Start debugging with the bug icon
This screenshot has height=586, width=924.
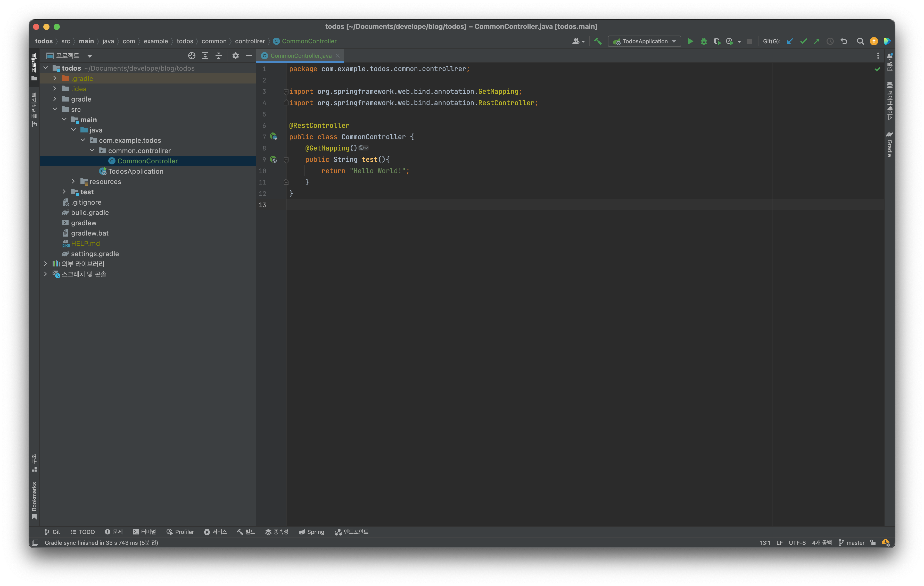point(703,41)
